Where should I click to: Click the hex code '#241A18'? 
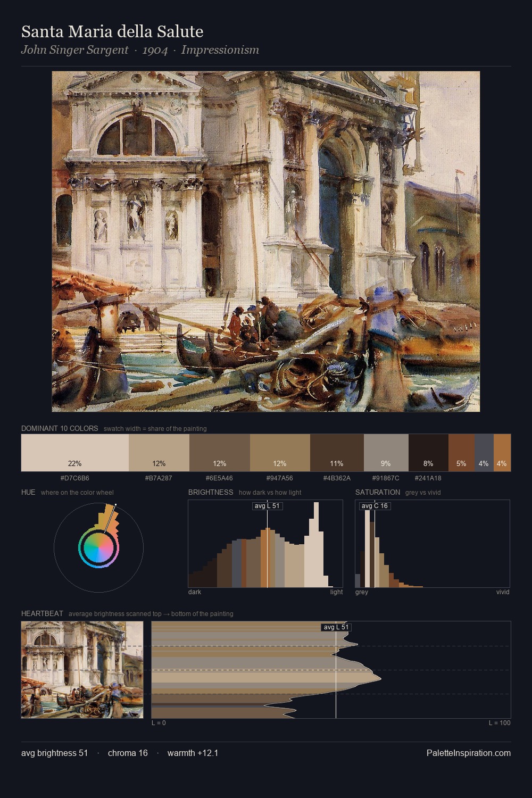click(428, 478)
